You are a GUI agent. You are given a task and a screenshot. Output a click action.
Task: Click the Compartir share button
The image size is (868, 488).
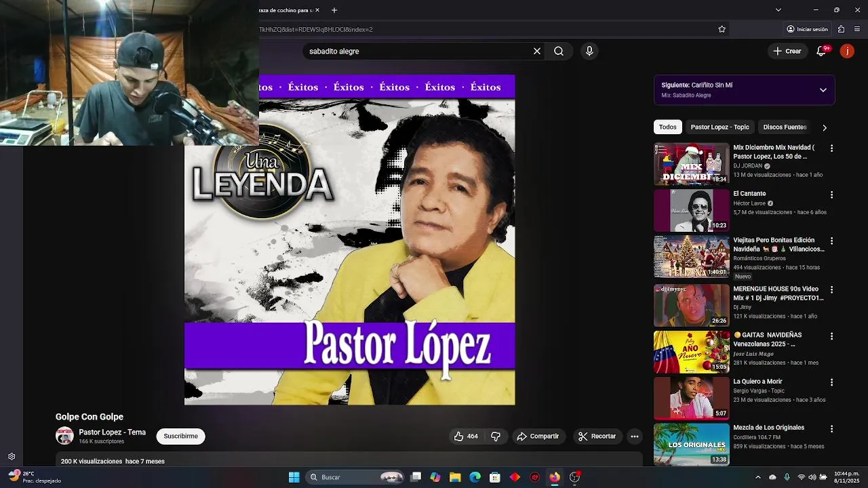[x=538, y=436]
